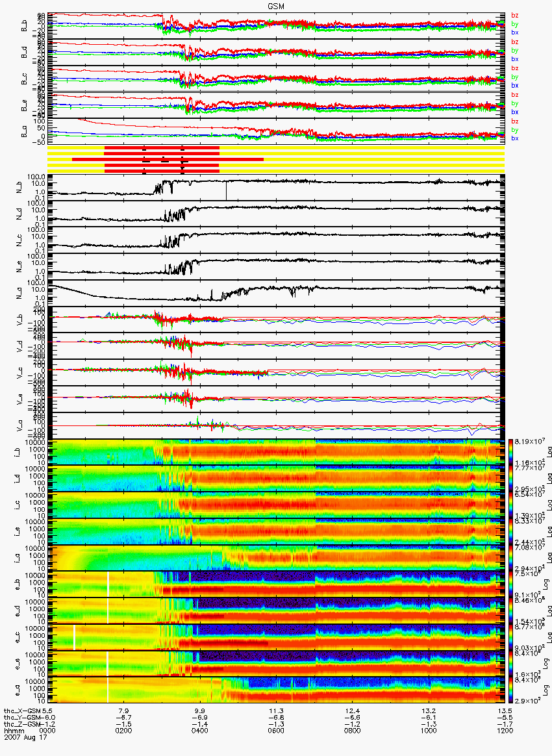
Task: Click the vertical dropout spike in N_b trace
Action: pos(225,190)
